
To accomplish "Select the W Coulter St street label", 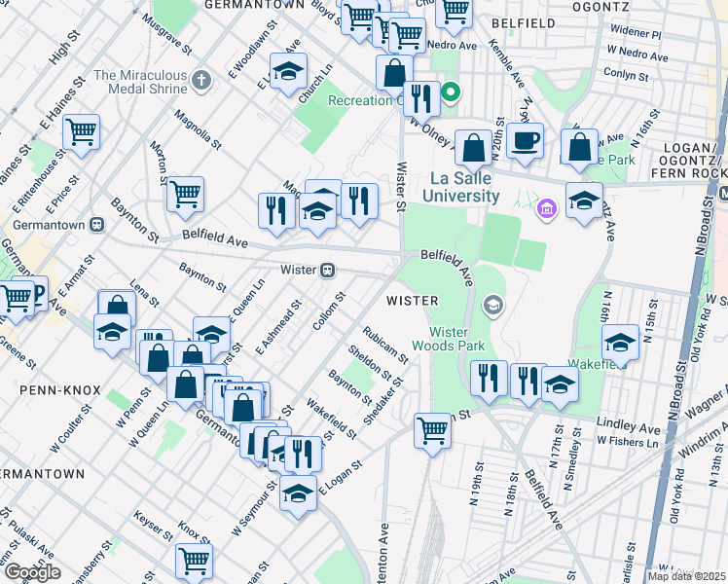I will (71, 428).
